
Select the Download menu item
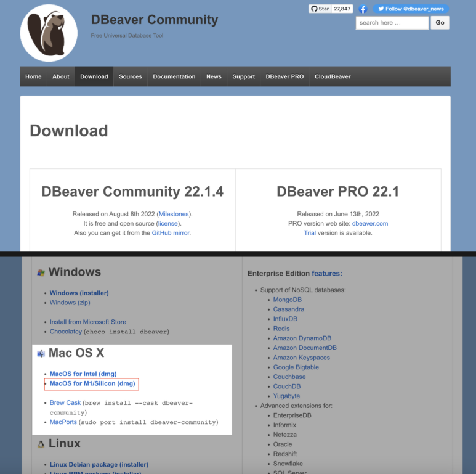94,76
